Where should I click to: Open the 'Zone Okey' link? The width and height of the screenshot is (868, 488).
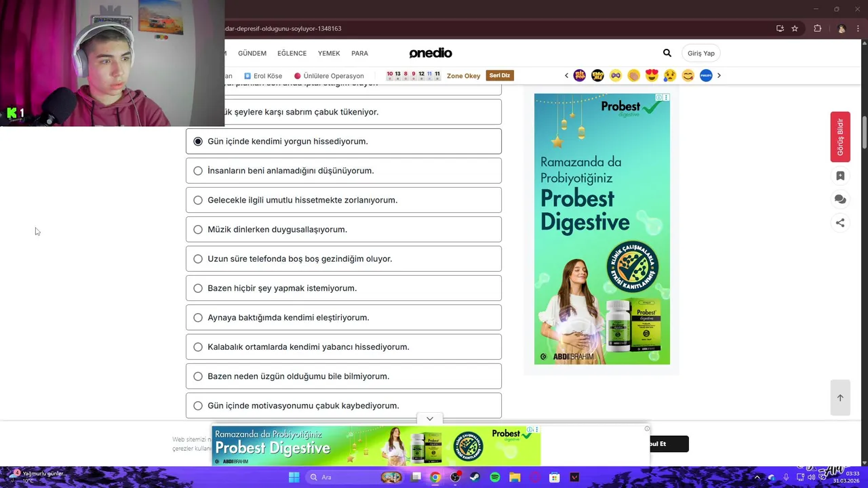463,76
